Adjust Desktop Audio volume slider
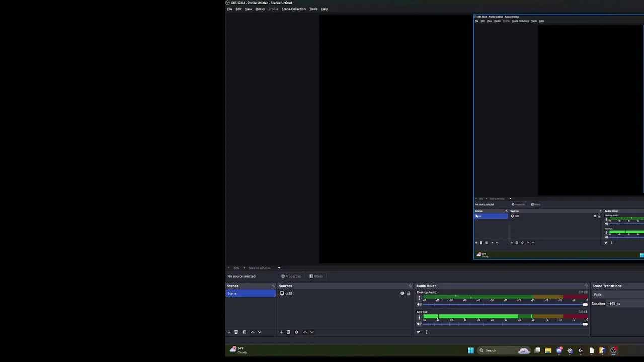 505,305
